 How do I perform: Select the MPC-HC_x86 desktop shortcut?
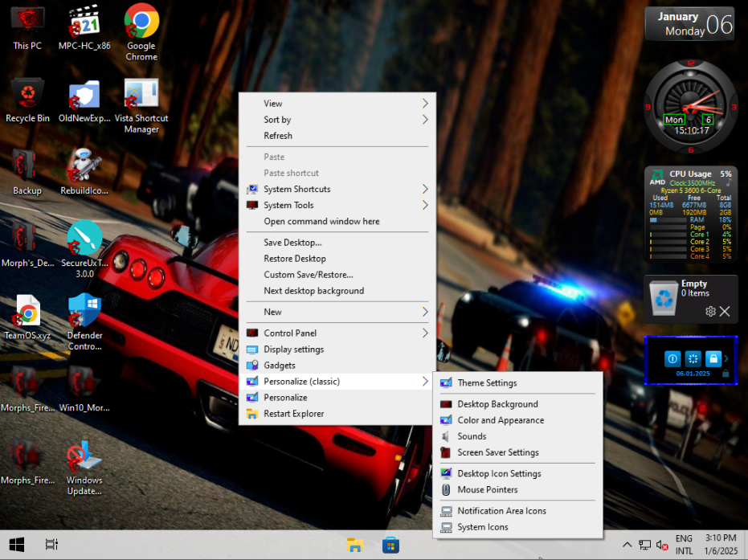[x=84, y=28]
